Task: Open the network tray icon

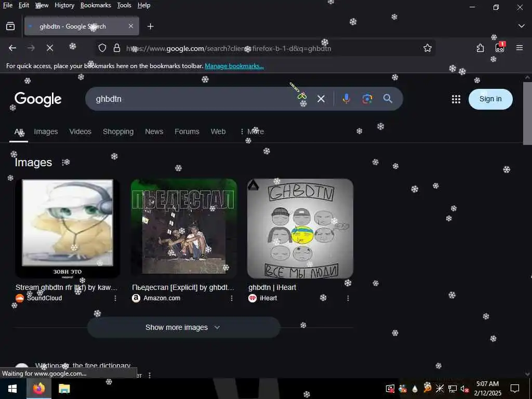Action: [x=452, y=389]
